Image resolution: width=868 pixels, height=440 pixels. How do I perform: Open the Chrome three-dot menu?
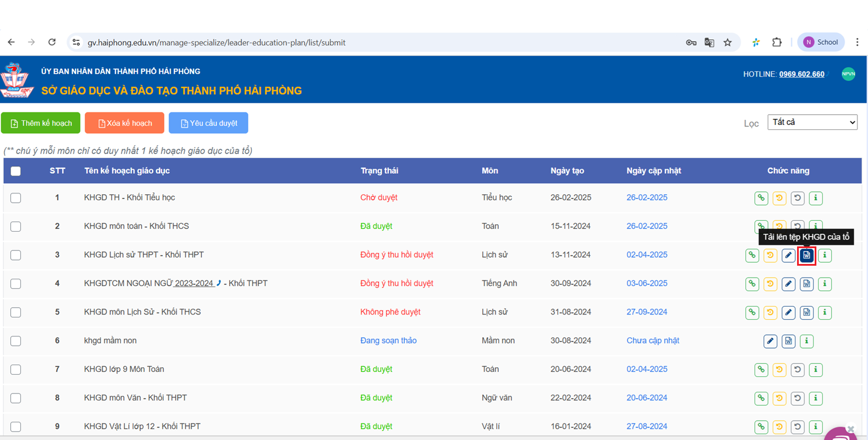[857, 43]
